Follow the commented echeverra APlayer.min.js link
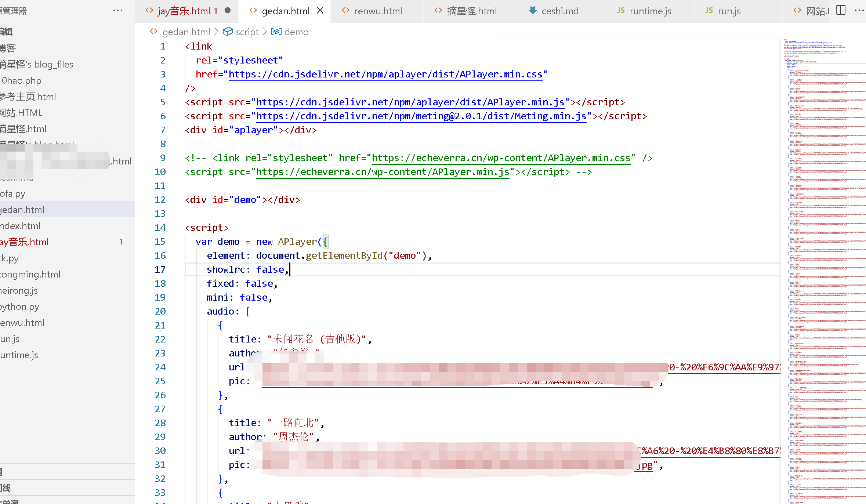 point(383,172)
